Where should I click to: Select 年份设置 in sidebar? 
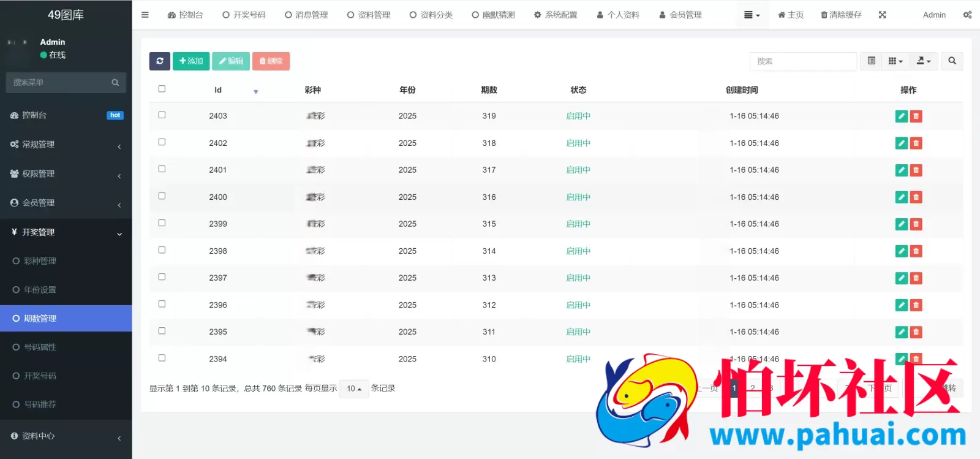pyautogui.click(x=66, y=290)
